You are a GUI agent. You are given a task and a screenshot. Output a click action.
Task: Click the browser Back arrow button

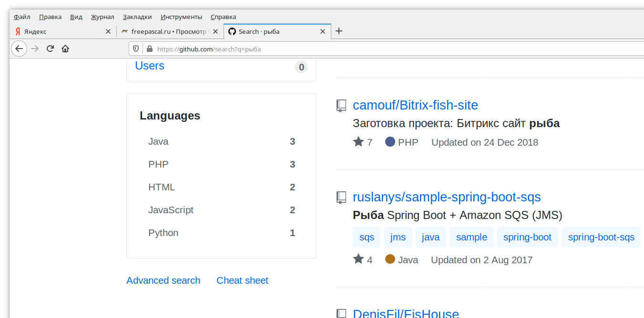click(x=19, y=49)
